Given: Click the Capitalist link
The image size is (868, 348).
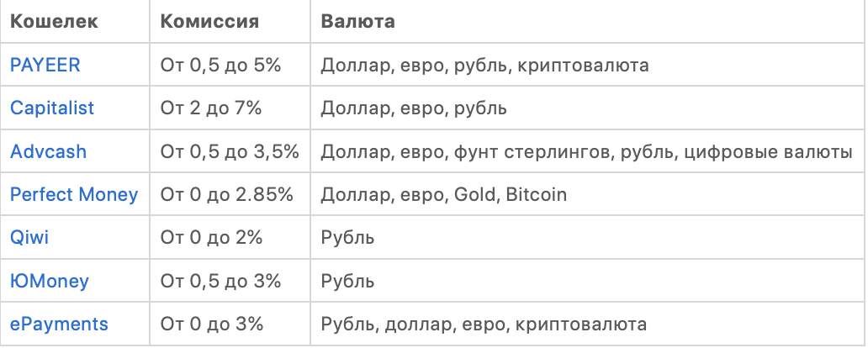Looking at the screenshot, I should [52, 108].
